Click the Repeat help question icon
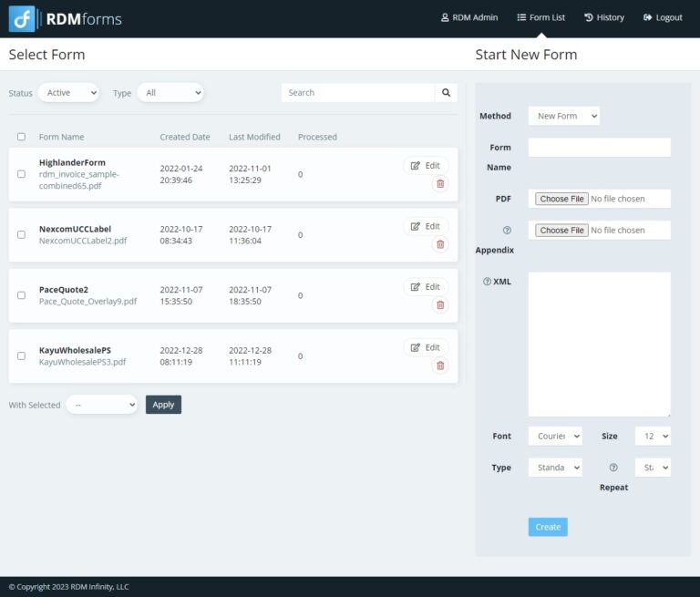Image resolution: width=700 pixels, height=597 pixels. coord(613,468)
